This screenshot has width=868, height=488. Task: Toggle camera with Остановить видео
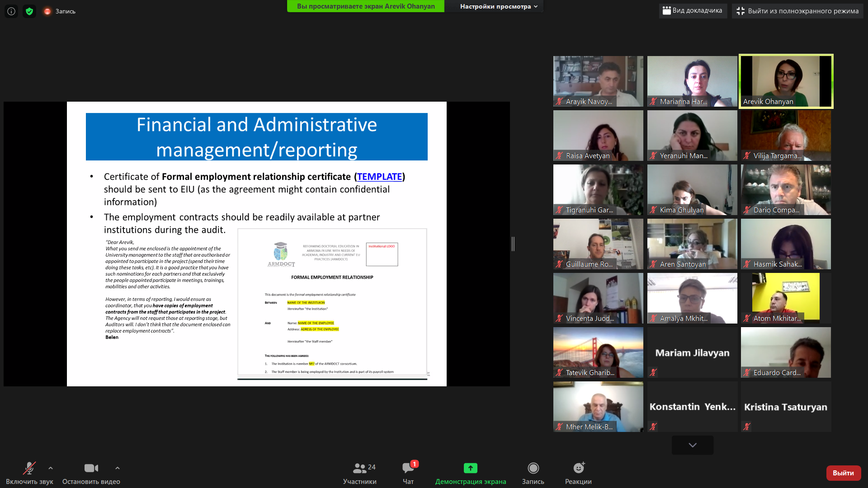coord(91,469)
